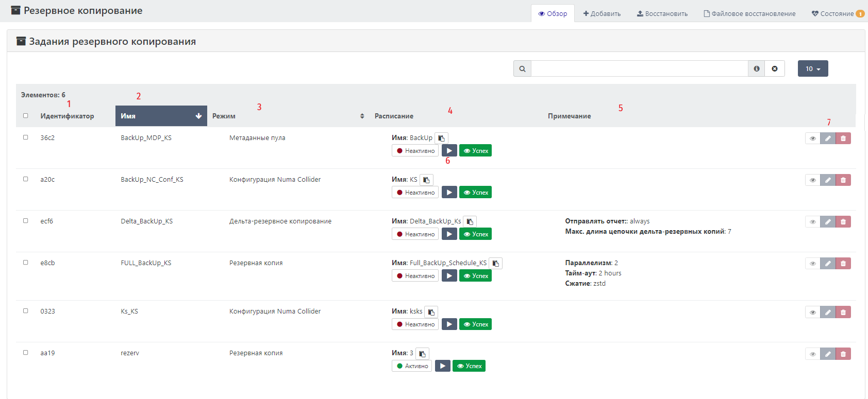Edit the BackUp_MDP_KS job
The image size is (868, 399).
pos(828,138)
